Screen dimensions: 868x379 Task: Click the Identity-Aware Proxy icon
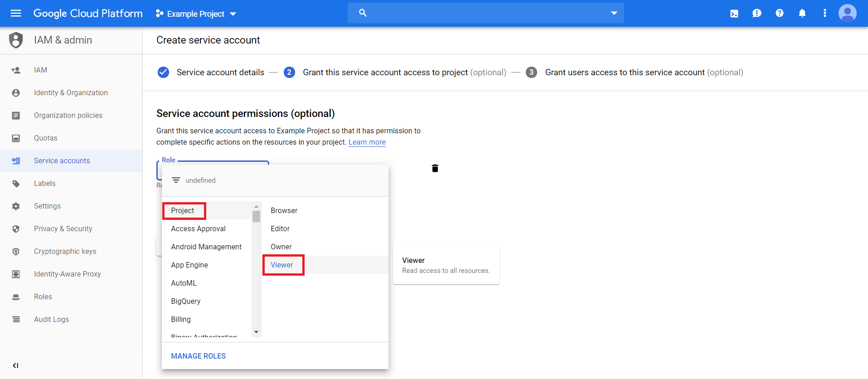coord(16,274)
